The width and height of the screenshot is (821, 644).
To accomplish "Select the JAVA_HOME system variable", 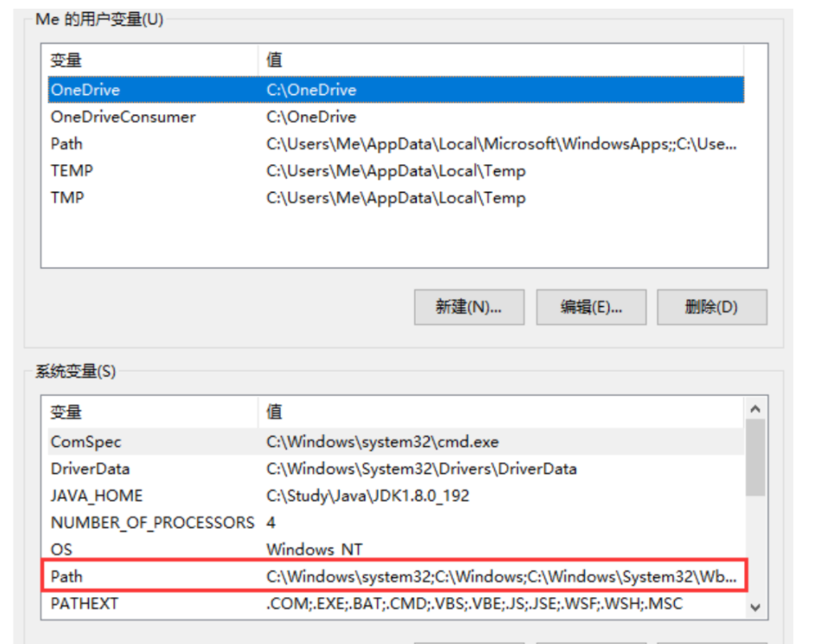I will [396, 495].
